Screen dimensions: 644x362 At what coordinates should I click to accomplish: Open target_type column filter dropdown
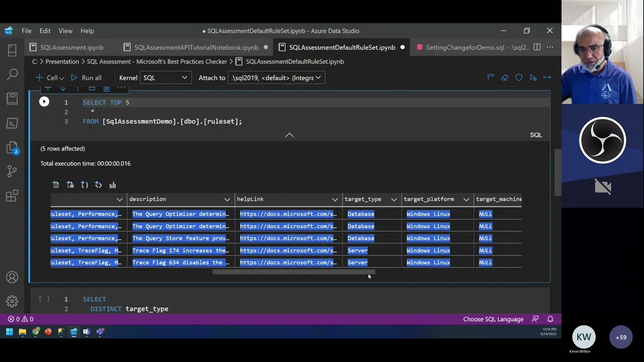[394, 200]
